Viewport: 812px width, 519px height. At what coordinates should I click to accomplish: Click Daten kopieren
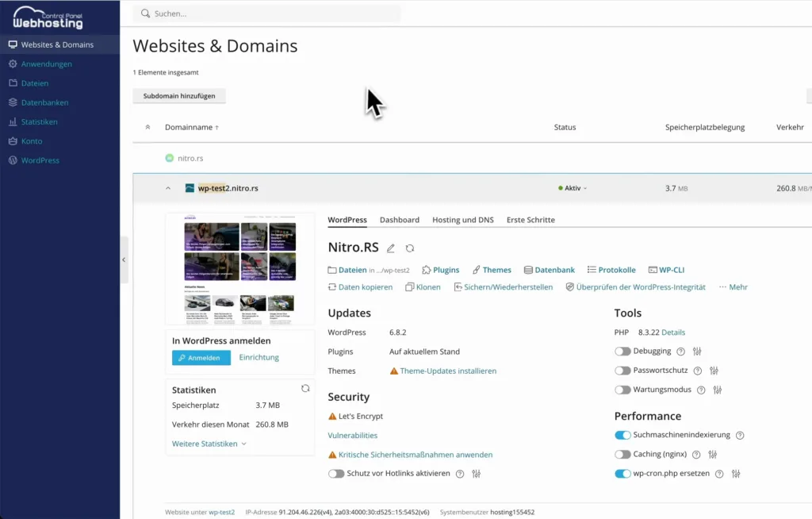(x=361, y=287)
